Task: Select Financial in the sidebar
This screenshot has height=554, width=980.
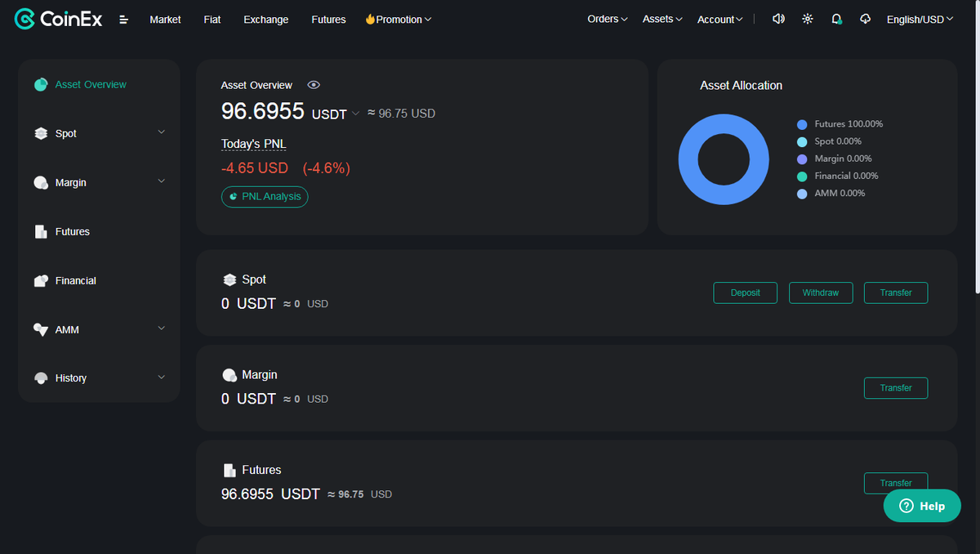Action: [76, 280]
